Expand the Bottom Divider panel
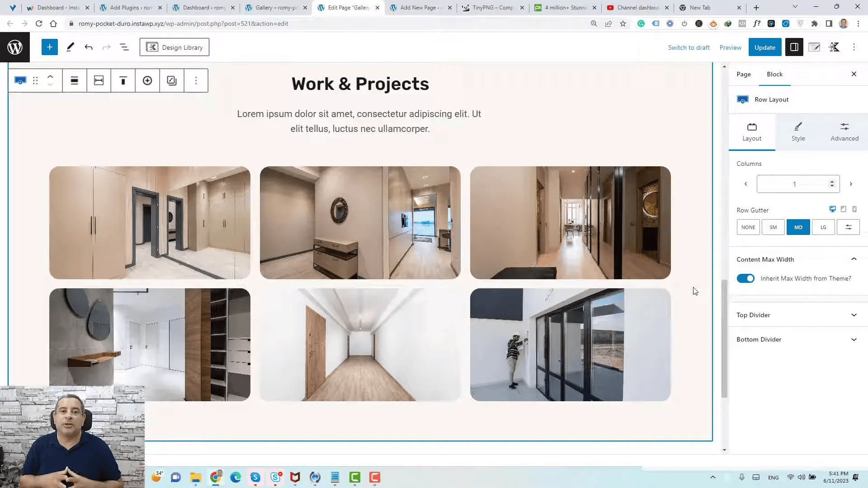Image resolution: width=868 pixels, height=488 pixels. tap(798, 339)
